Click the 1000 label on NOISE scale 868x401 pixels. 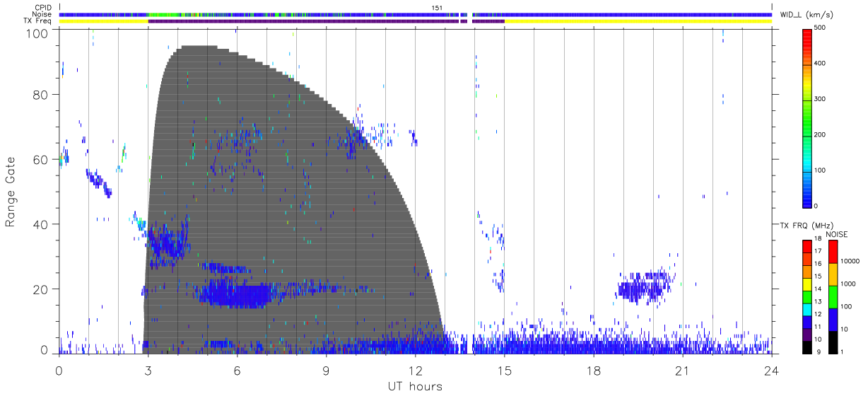(848, 284)
